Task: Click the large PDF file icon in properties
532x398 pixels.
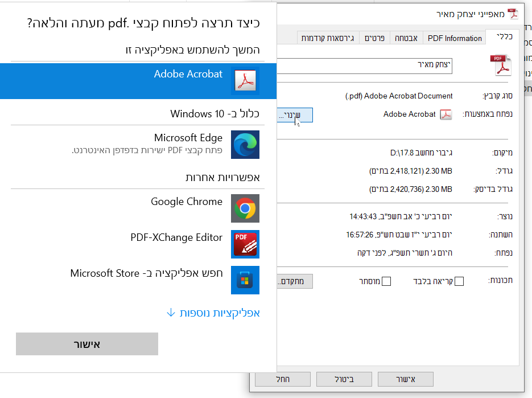Action: tap(501, 65)
